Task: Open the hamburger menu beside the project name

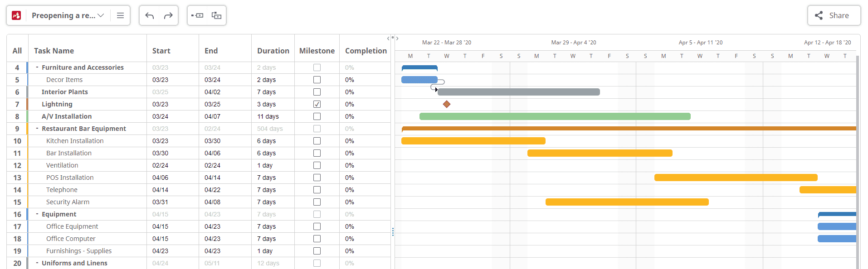Action: (x=120, y=15)
